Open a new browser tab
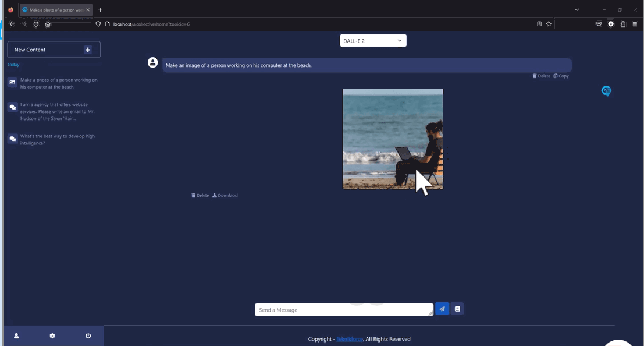The image size is (644, 346). coord(100,9)
